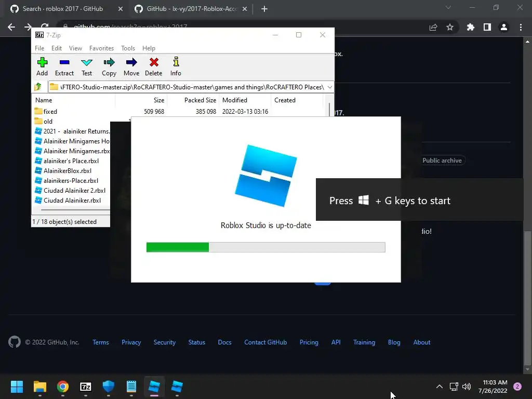Close the lx-vy GitHub repository tab
Screen dimensions: 532x399
click(245, 9)
